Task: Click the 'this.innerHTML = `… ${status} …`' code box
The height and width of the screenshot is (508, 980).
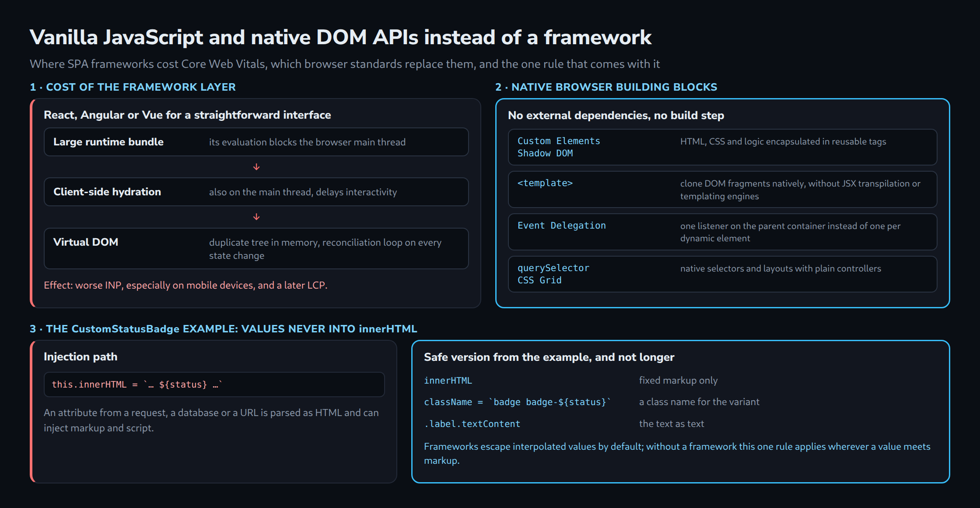Action: (214, 385)
